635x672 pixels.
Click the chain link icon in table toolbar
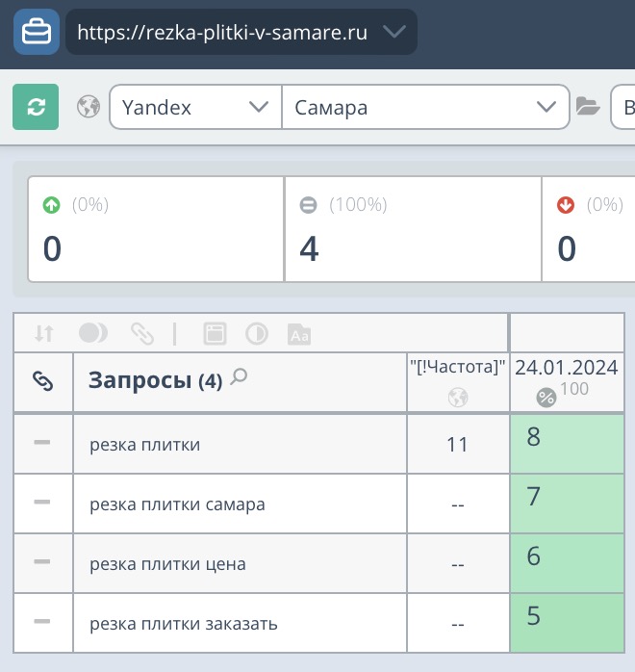(x=142, y=333)
